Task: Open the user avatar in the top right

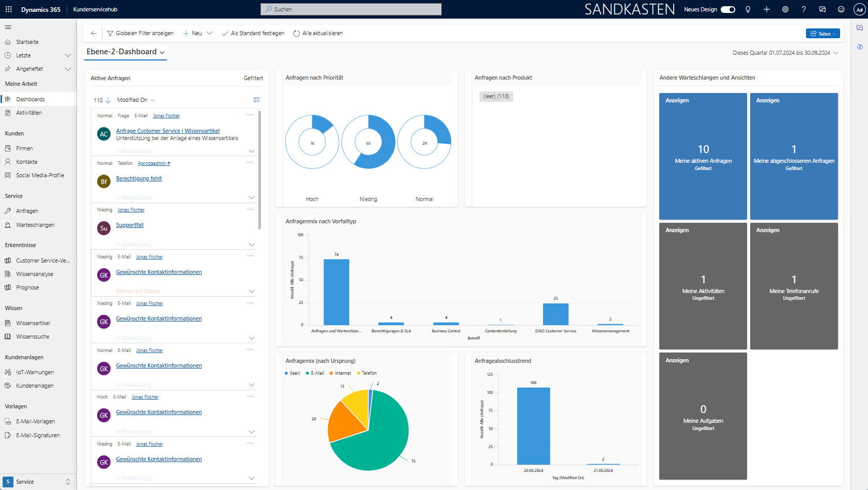Action: click(x=858, y=9)
